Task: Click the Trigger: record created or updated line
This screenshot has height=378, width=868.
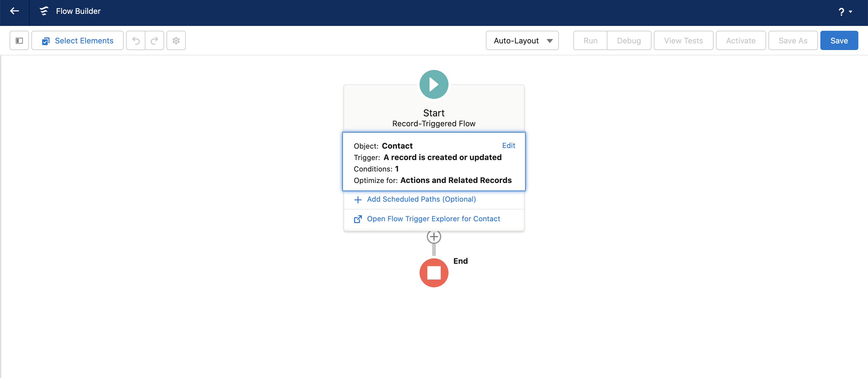Action: (428, 157)
